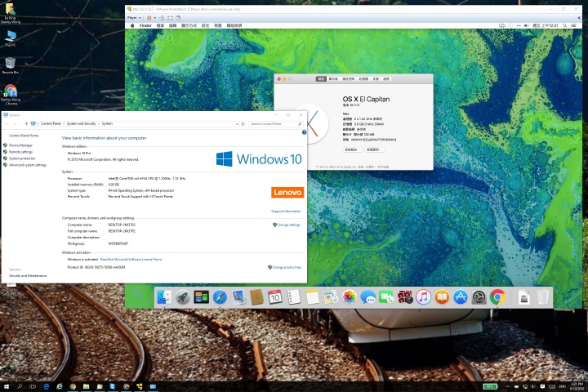Open System protection link
The height and width of the screenshot is (392, 588).
tap(22, 158)
